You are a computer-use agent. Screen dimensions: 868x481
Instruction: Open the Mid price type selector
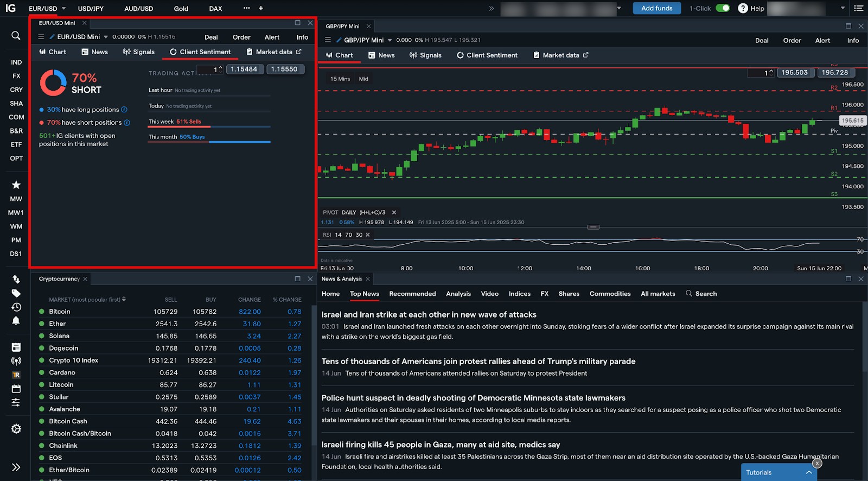(x=363, y=79)
